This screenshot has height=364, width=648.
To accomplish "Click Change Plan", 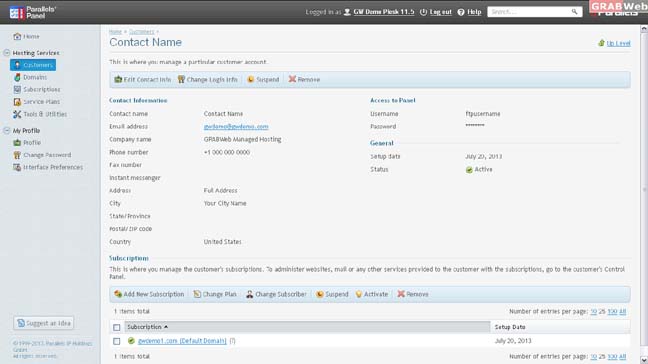I will pos(215,294).
